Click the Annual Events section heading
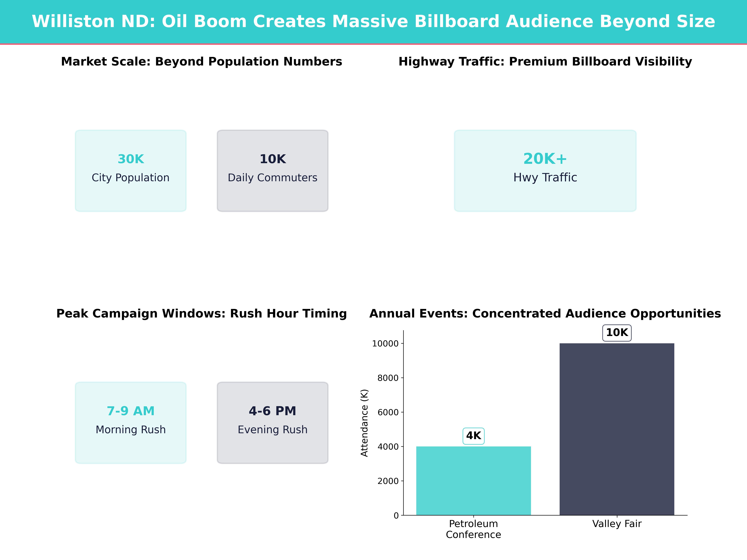This screenshot has height=560, width=747. 545,314
